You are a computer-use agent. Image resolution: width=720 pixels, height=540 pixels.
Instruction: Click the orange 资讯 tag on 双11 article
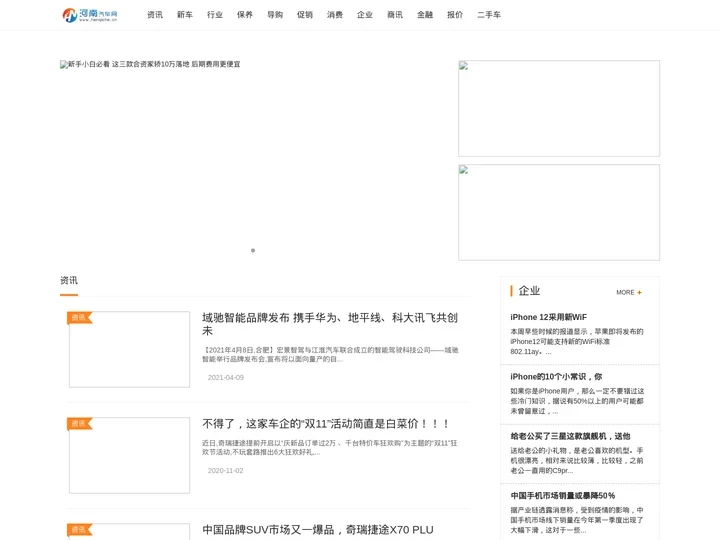(x=79, y=423)
